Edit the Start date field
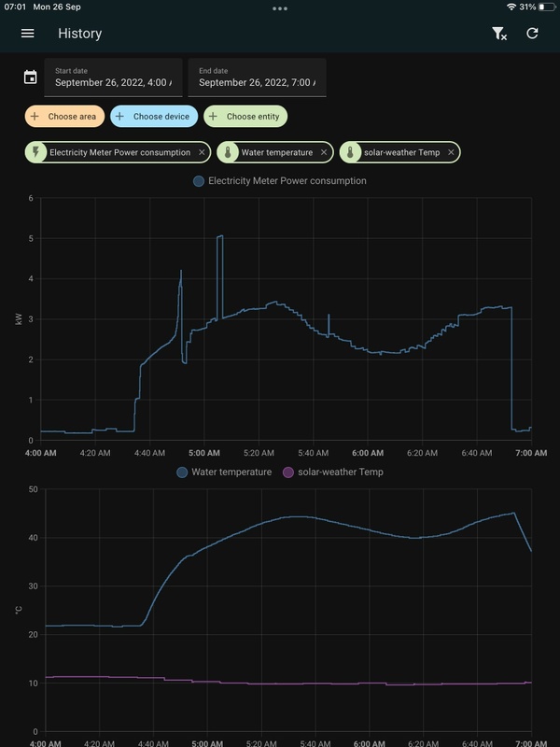The height and width of the screenshot is (747, 560). pos(113,78)
